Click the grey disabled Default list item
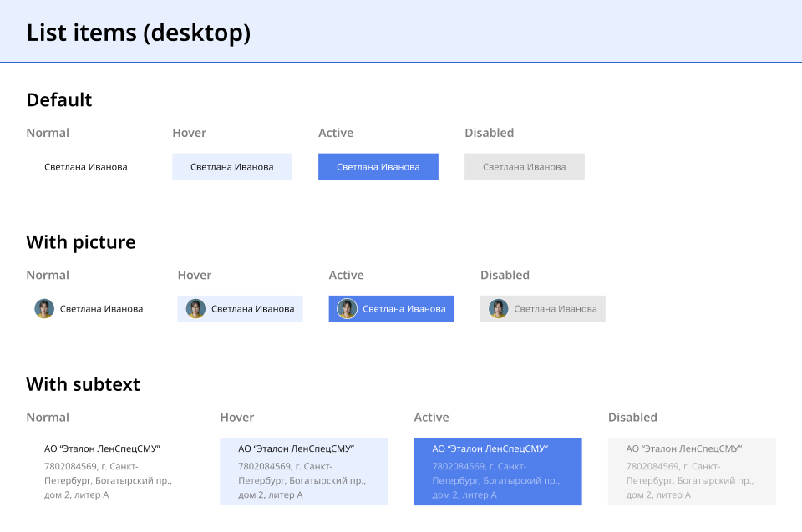Screen dimensions: 802x532 525,167
